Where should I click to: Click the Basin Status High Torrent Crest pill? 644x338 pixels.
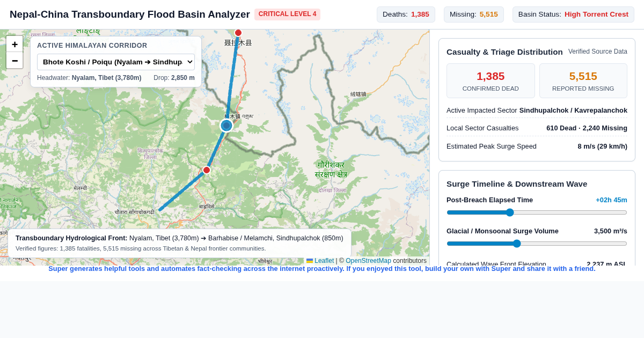point(573,14)
